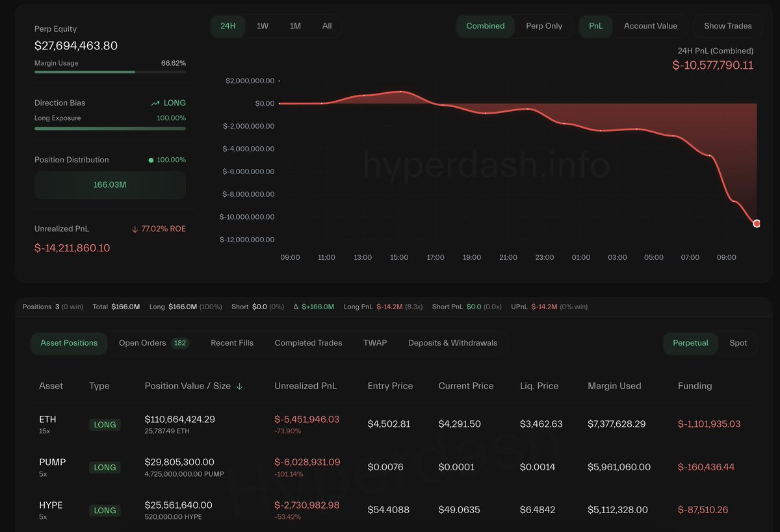Click the Open Orders 182 count badge
780x532 pixels.
[180, 343]
